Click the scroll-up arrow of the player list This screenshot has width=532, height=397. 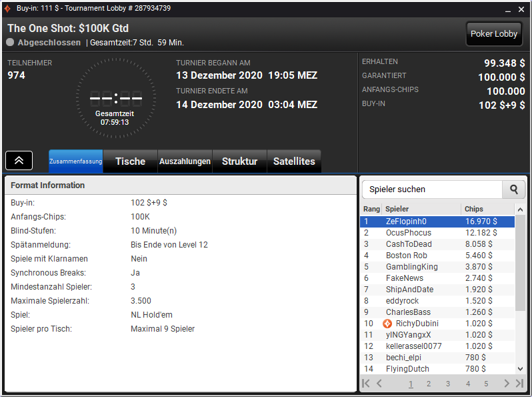pos(520,210)
